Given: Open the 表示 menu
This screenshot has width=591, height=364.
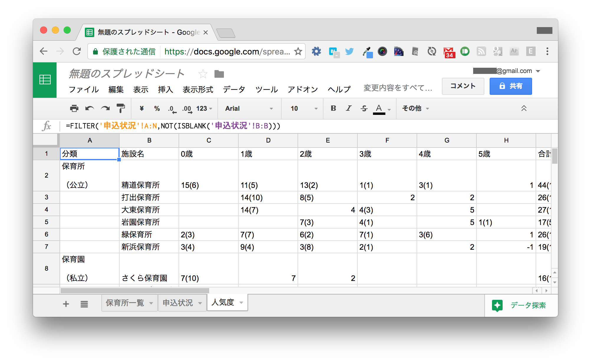Looking at the screenshot, I should pos(141,89).
